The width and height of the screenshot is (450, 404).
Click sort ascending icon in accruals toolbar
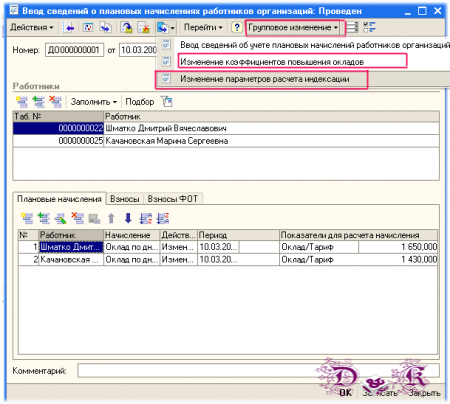pos(145,219)
